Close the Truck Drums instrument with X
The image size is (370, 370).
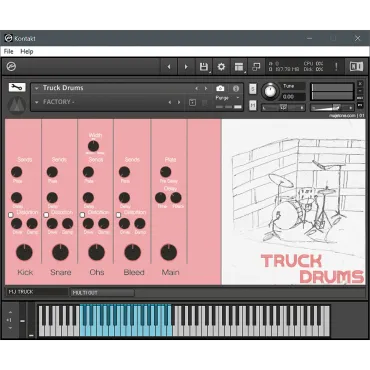360,83
